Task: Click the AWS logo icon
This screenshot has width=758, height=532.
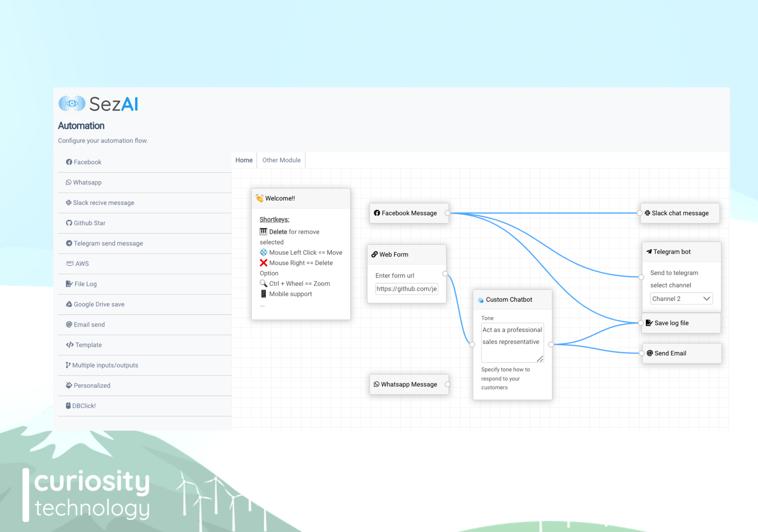Action: tap(70, 263)
